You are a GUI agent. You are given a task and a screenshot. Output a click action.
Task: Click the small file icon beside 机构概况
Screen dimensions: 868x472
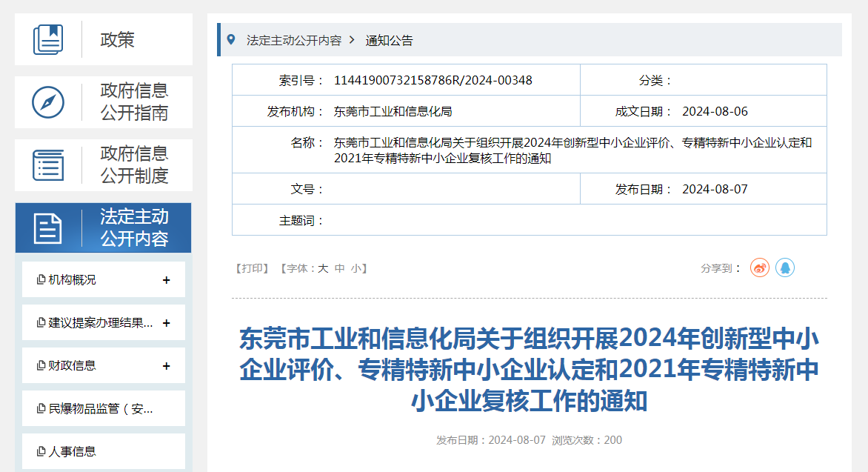point(41,280)
